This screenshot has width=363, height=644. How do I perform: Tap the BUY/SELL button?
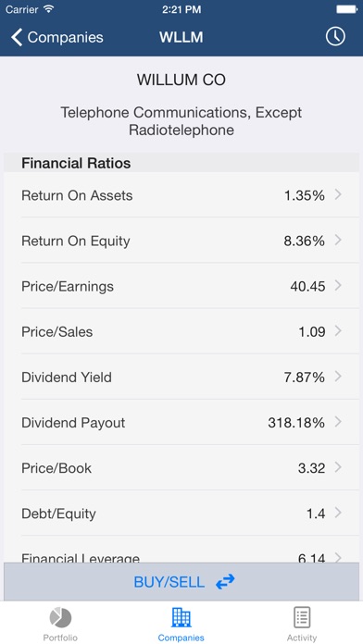pos(181,582)
